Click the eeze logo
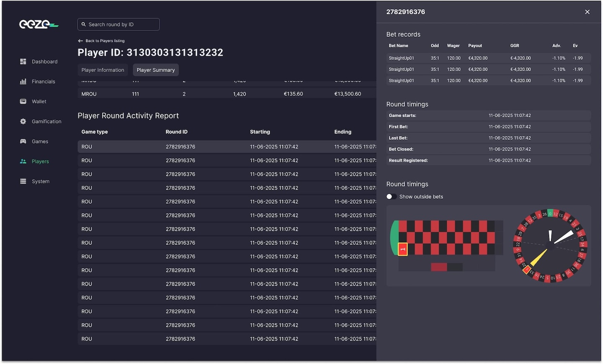The height and width of the screenshot is (364, 603). pyautogui.click(x=39, y=25)
